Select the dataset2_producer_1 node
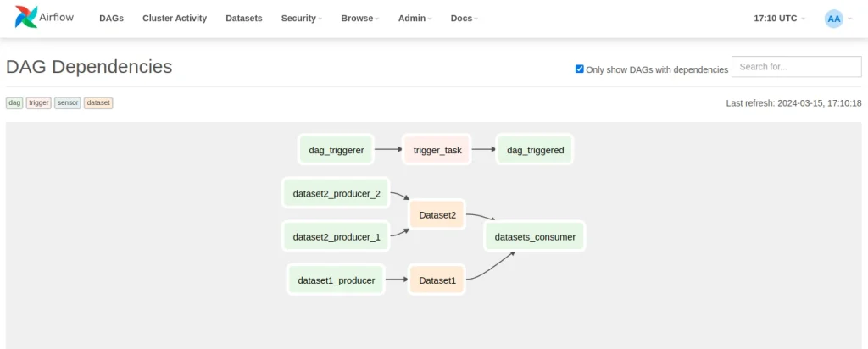Screen dimensions: 868x349 pyautogui.click(x=336, y=236)
